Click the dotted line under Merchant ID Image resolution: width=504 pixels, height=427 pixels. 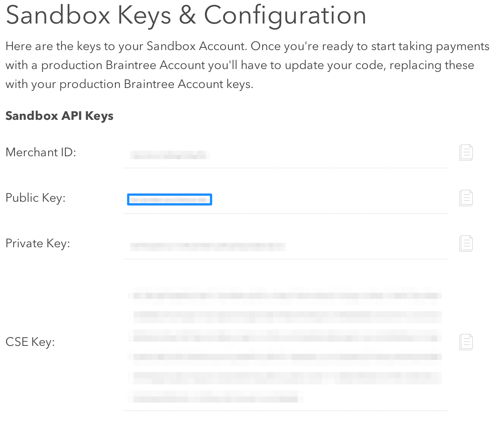pos(285,167)
